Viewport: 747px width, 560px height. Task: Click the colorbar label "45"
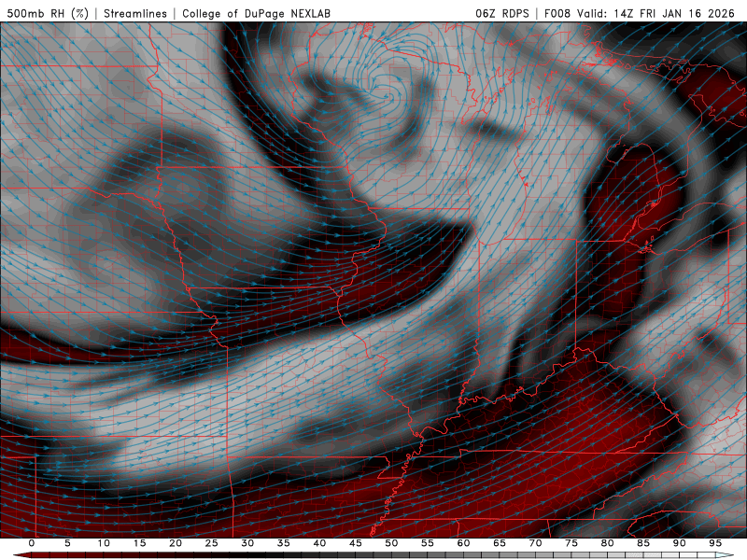point(356,543)
